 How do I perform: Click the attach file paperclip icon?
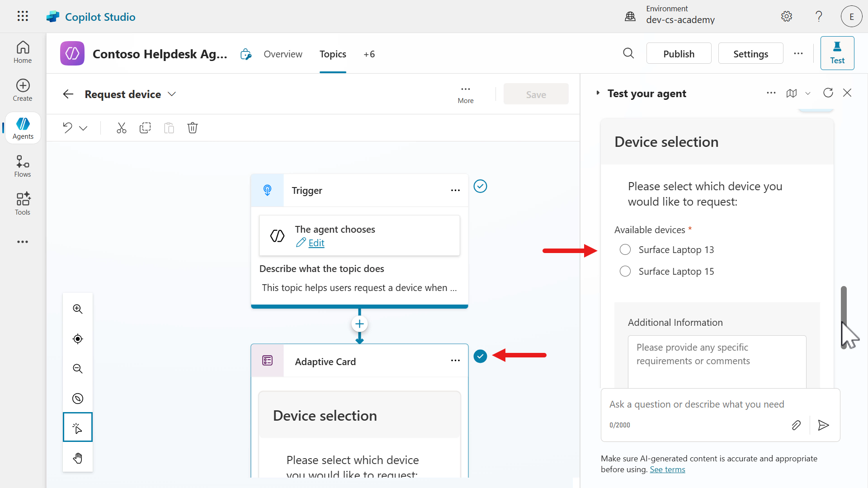pyautogui.click(x=796, y=425)
